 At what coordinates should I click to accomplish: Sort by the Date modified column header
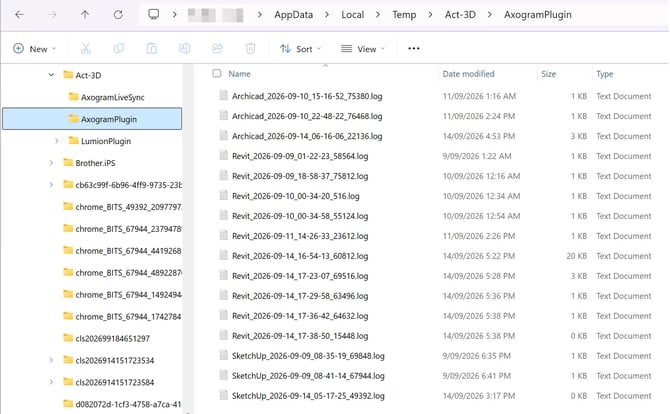point(468,74)
